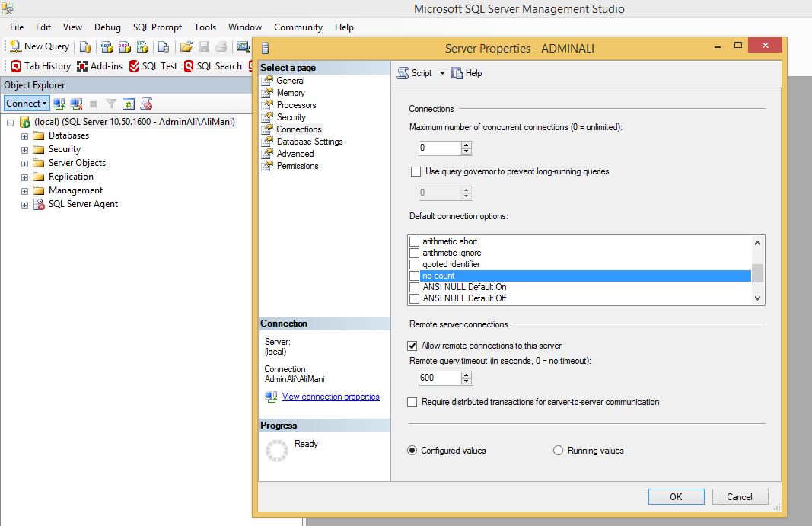
Task: Select the Database Settings page
Action: [x=310, y=142]
